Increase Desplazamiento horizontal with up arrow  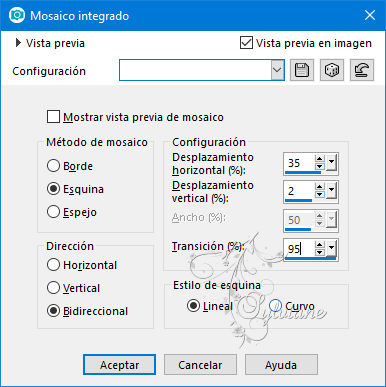pyautogui.click(x=320, y=159)
